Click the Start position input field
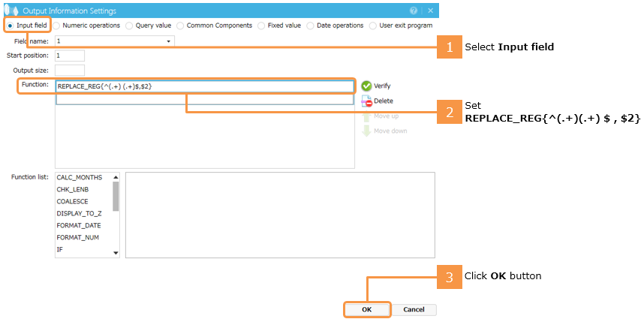The width and height of the screenshot is (644, 322). pos(69,56)
